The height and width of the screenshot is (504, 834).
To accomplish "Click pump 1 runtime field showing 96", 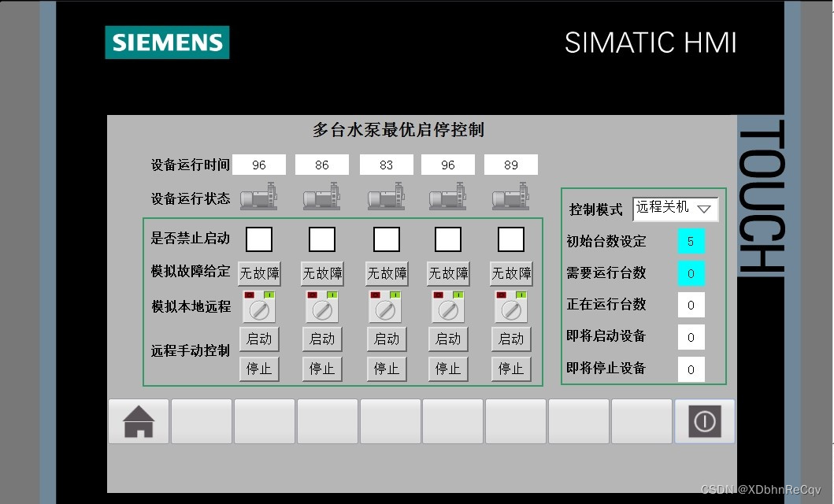I will (x=259, y=165).
